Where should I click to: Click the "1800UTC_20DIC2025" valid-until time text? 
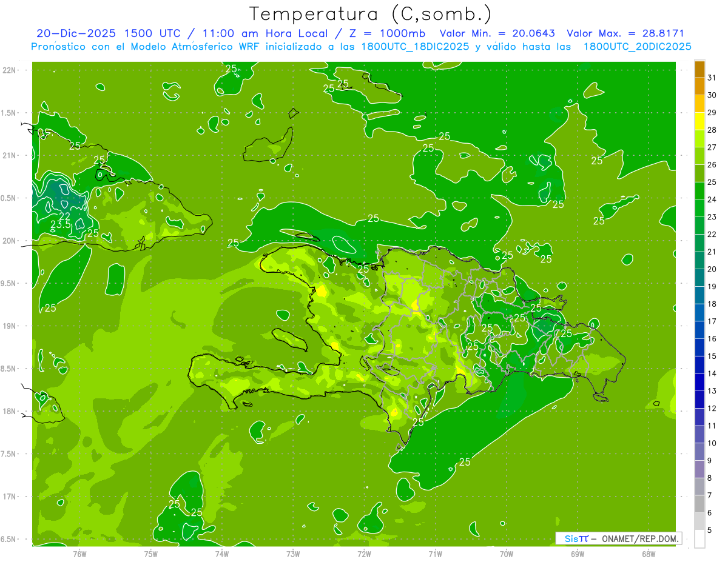coord(638,47)
